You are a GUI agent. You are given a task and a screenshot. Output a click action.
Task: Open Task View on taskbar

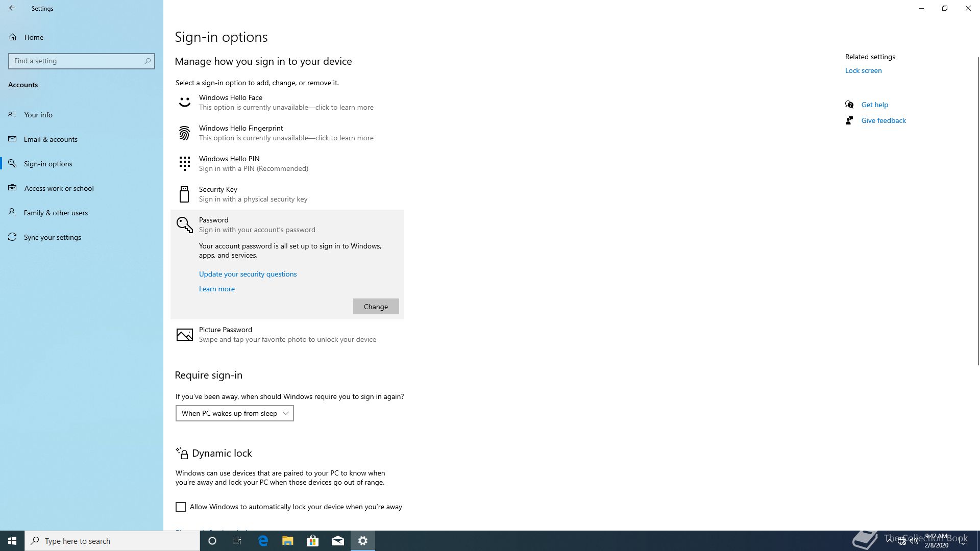pos(237,541)
